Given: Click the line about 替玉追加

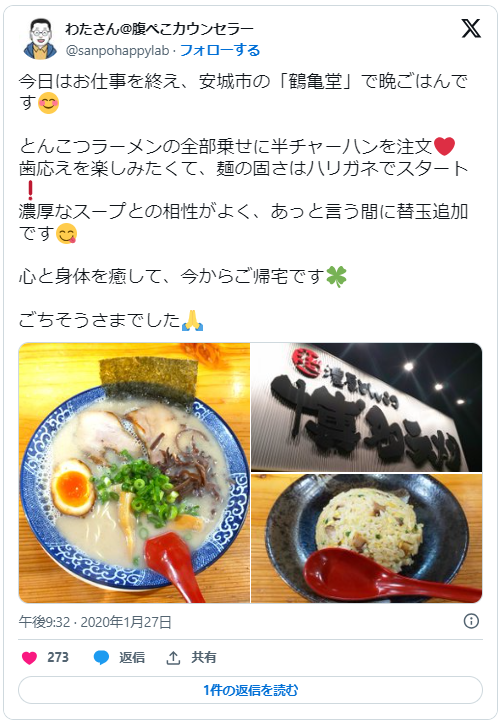Looking at the screenshot, I should point(243,222).
